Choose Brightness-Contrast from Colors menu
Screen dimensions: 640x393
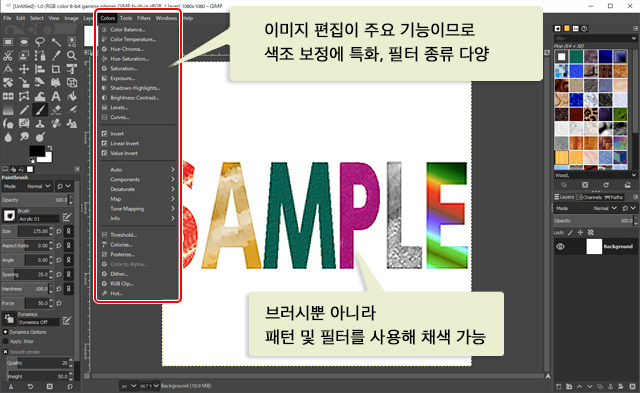point(138,98)
